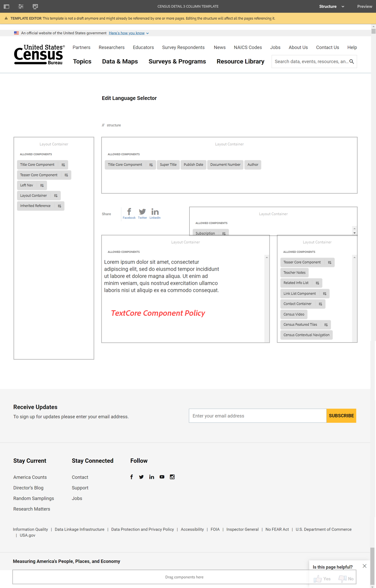Click the SUBSCRIBE button

[341, 416]
